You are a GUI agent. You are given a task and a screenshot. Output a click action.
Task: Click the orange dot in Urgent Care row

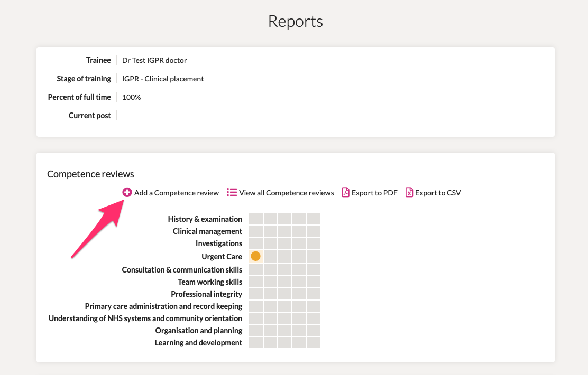click(x=256, y=256)
